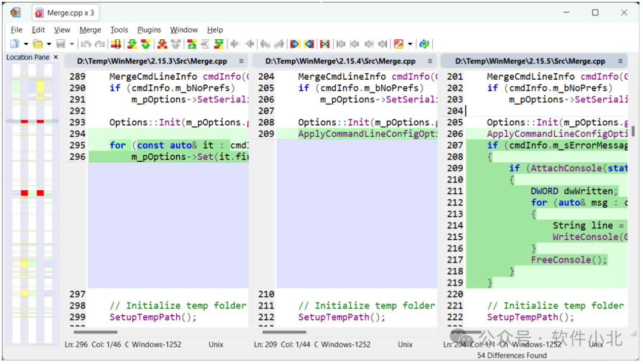
Task: Click line 296 in the left pane
Action: click(168, 156)
